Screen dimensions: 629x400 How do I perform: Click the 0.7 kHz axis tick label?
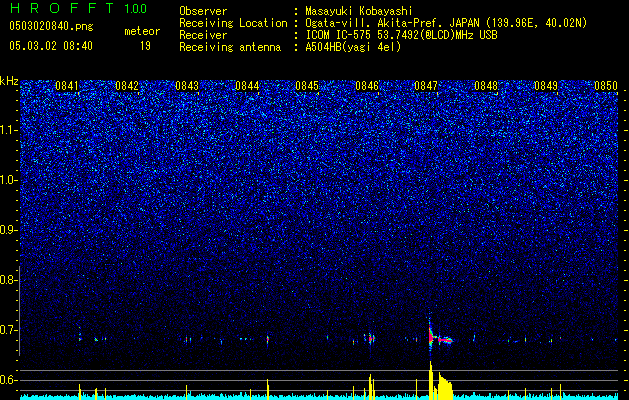point(8,330)
